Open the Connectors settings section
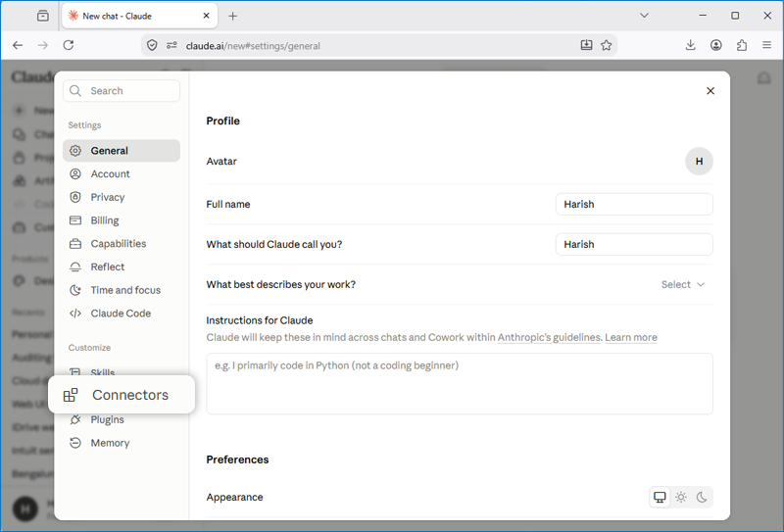This screenshot has width=784, height=532. pos(121,395)
